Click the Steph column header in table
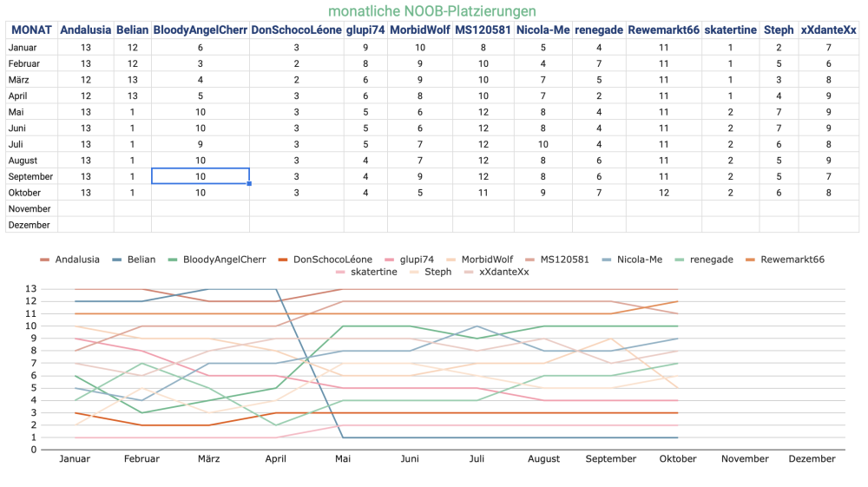The width and height of the screenshot is (868, 487). 779,30
